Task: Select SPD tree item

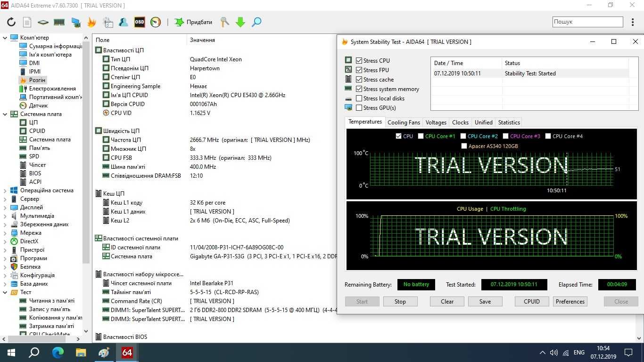Action: (34, 156)
